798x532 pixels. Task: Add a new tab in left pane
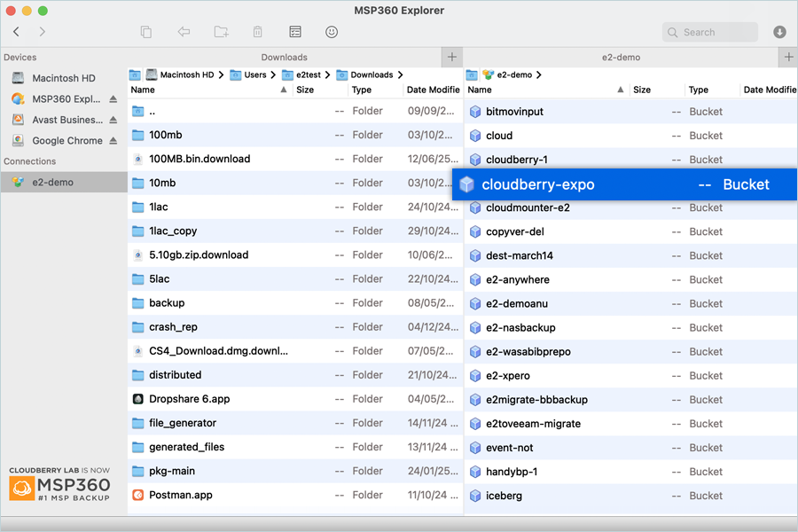(452, 58)
